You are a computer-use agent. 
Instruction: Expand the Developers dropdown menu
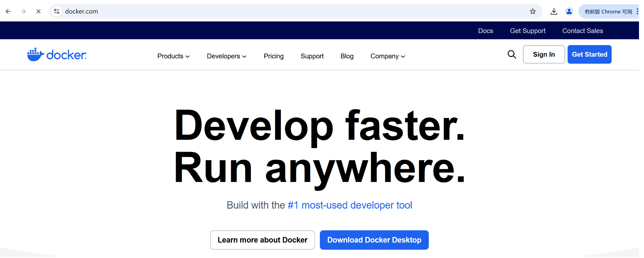pyautogui.click(x=227, y=56)
